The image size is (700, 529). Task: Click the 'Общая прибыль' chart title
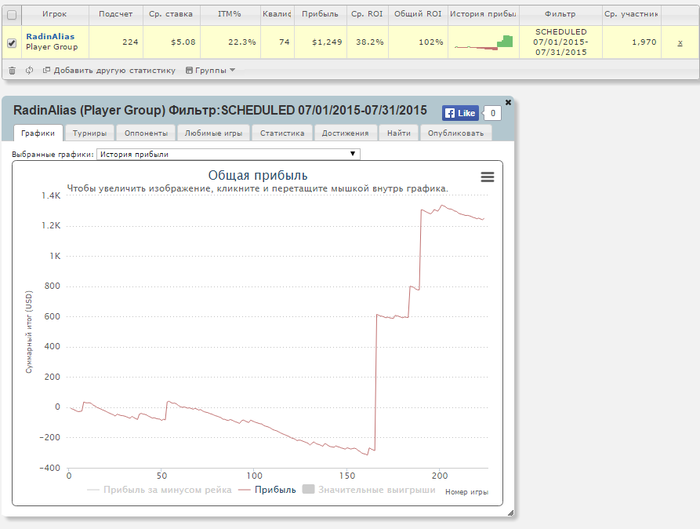[x=258, y=175]
